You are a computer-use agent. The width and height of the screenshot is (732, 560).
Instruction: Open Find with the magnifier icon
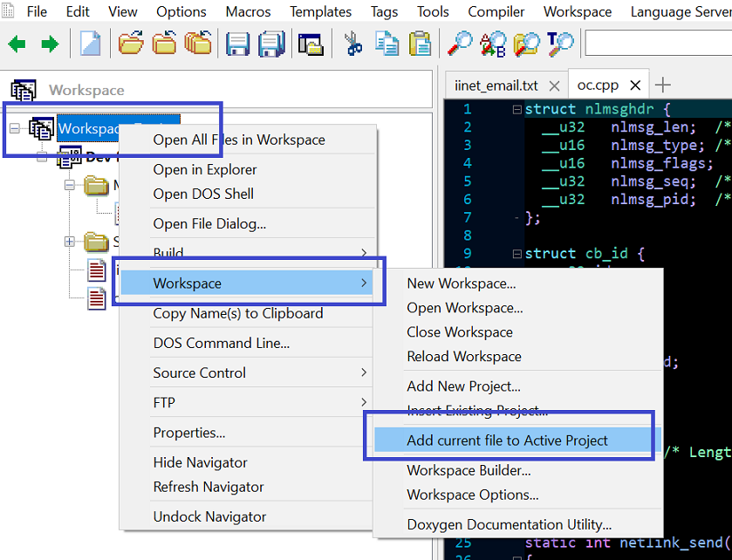[x=460, y=44]
